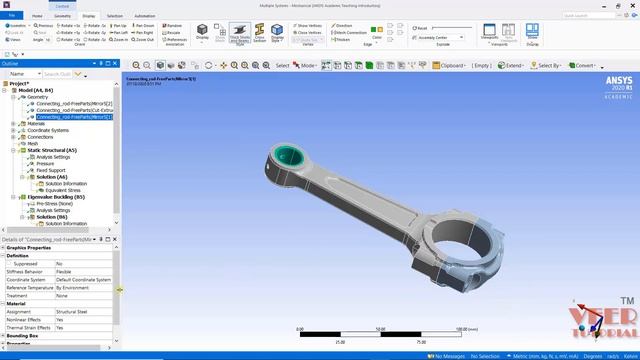The width and height of the screenshot is (640, 360).
Task: Toggle Thicken edge display
Action: 340,40
